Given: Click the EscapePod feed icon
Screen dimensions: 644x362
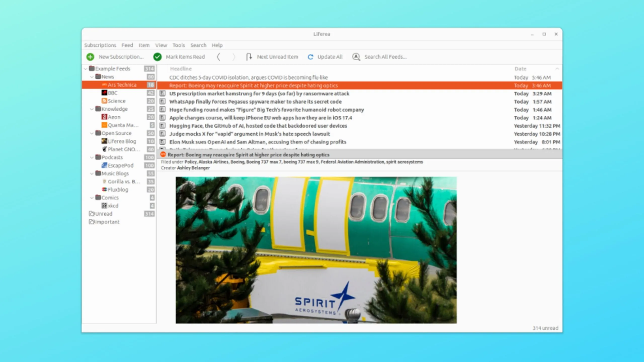Looking at the screenshot, I should [x=104, y=165].
